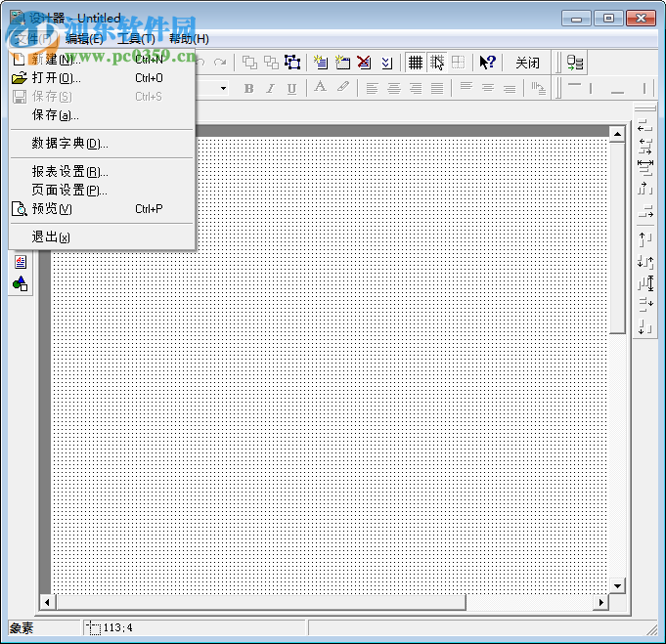Viewport: 666px width, 644px height.
Task: Center text horizontally
Action: click(394, 88)
